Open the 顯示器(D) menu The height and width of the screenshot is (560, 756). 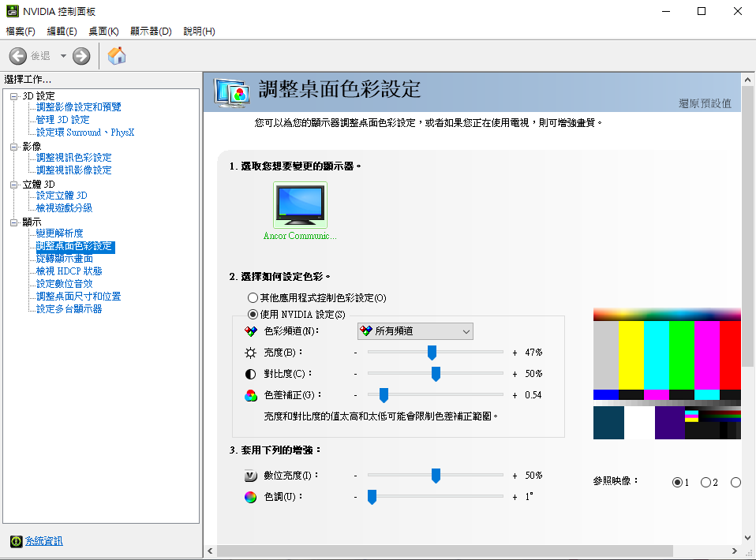151,32
